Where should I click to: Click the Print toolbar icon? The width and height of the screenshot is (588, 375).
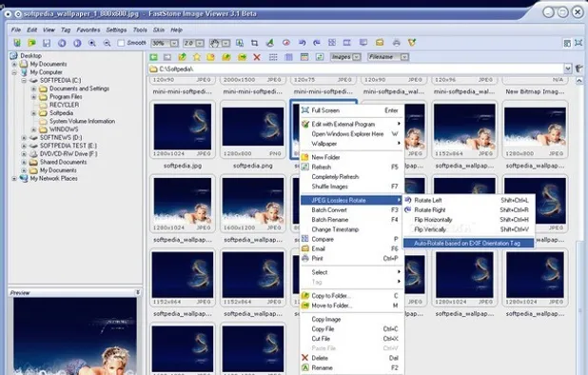397,43
